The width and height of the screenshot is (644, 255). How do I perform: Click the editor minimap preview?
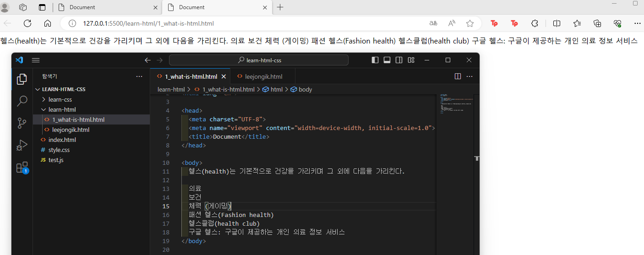pos(456,104)
